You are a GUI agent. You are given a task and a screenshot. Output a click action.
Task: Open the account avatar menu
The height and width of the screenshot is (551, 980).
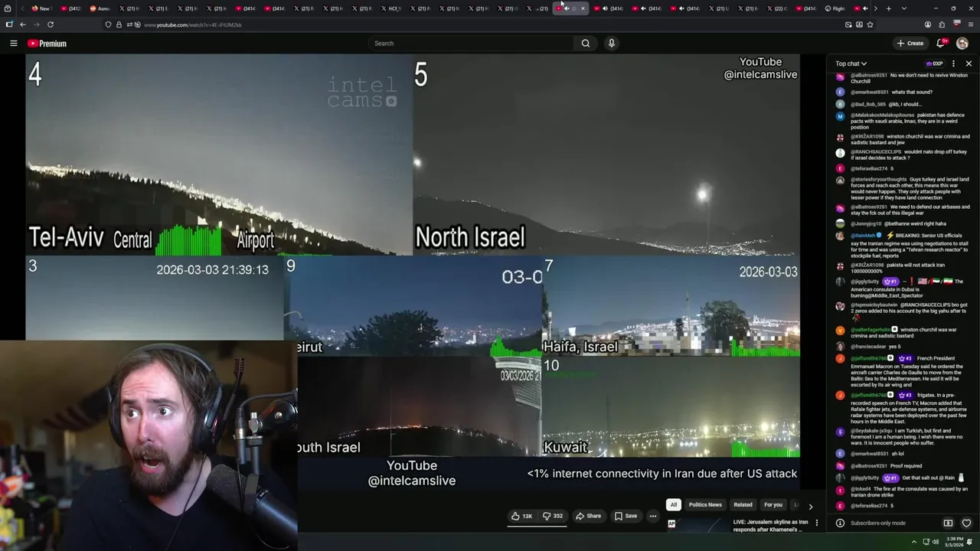(962, 44)
